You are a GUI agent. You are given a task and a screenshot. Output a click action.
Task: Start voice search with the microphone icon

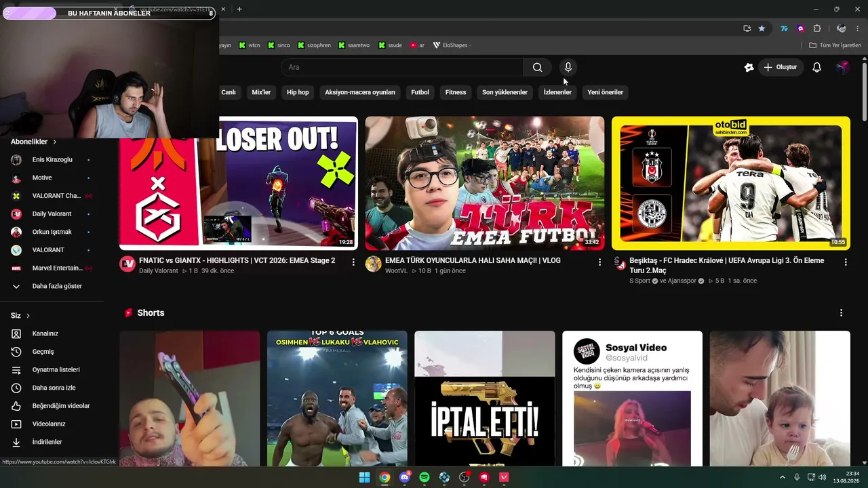(x=568, y=67)
